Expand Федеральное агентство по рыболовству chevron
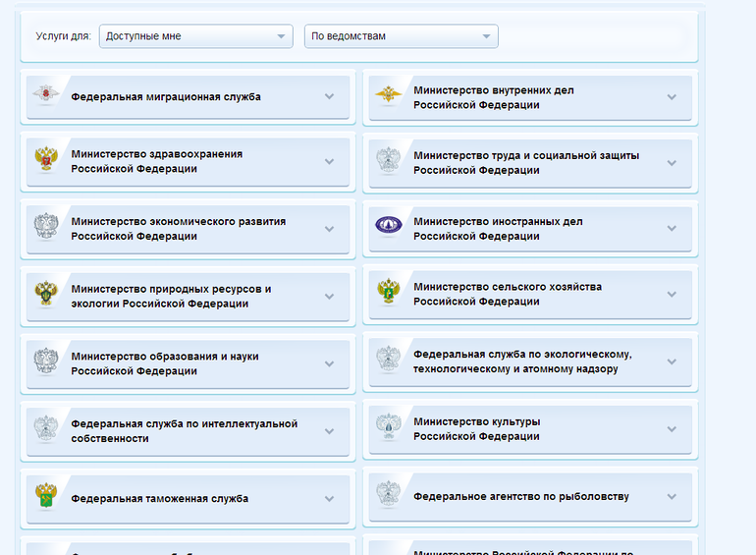The width and height of the screenshot is (756, 555). tap(672, 497)
